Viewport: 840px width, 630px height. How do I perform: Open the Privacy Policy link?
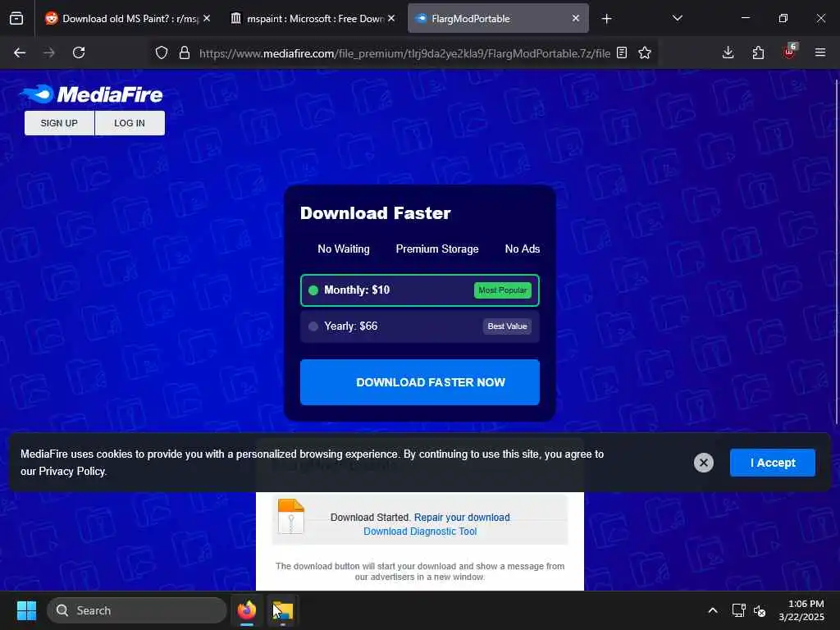[72, 472]
